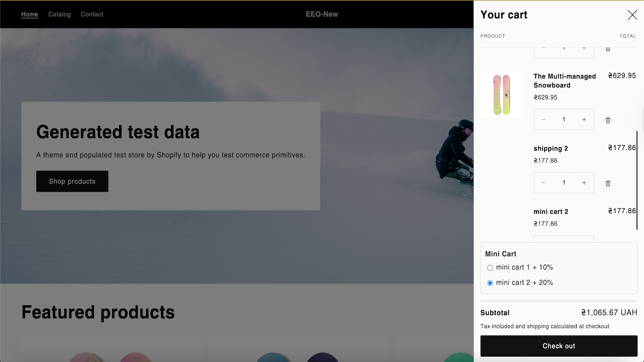Click the Shop products button
The width and height of the screenshot is (644, 362).
coord(72,181)
